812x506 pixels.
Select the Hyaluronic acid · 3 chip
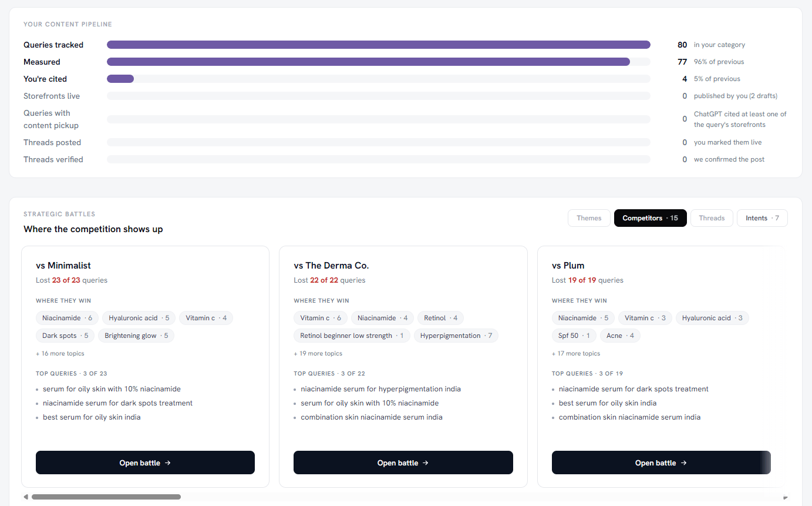(712, 318)
